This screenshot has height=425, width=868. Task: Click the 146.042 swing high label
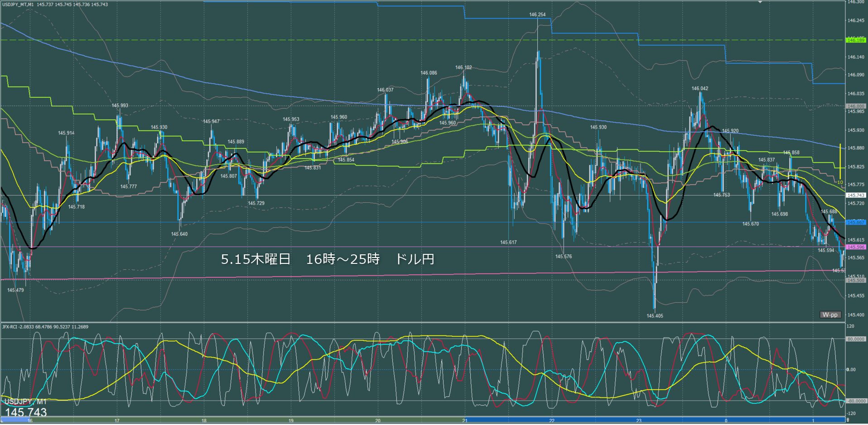coord(699,88)
